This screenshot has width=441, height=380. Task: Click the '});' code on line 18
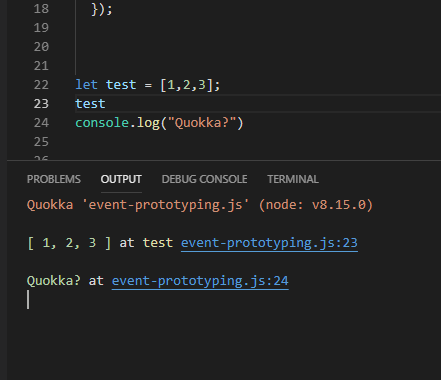click(x=102, y=9)
